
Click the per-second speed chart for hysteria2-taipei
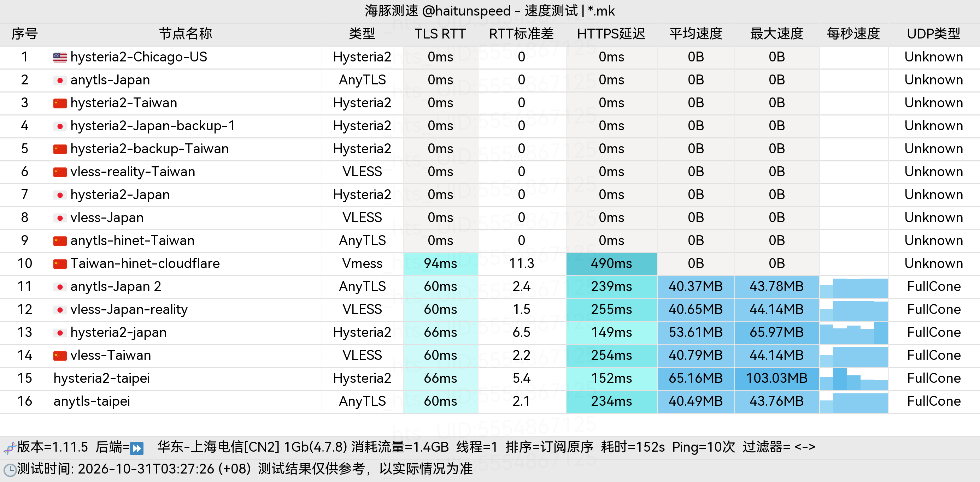854,379
